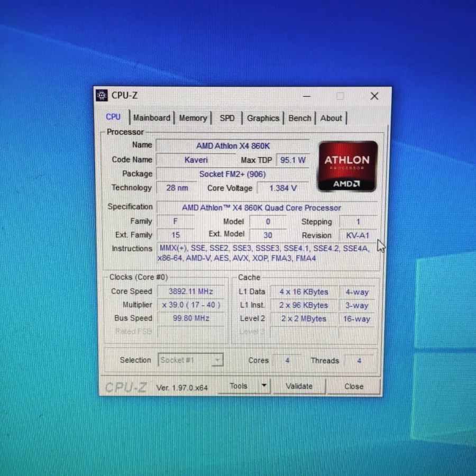Open the Bench tab
476x476 pixels.
[300, 118]
